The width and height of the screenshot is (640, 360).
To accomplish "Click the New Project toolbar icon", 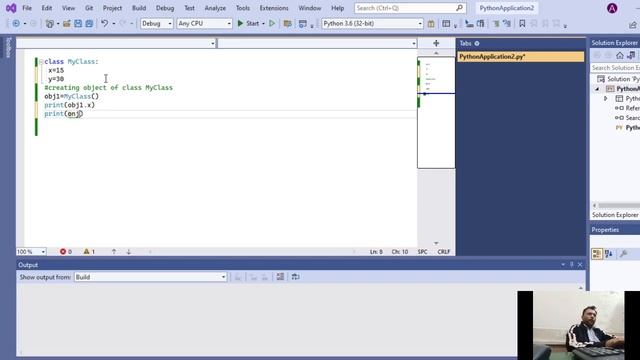I will [x=50, y=24].
